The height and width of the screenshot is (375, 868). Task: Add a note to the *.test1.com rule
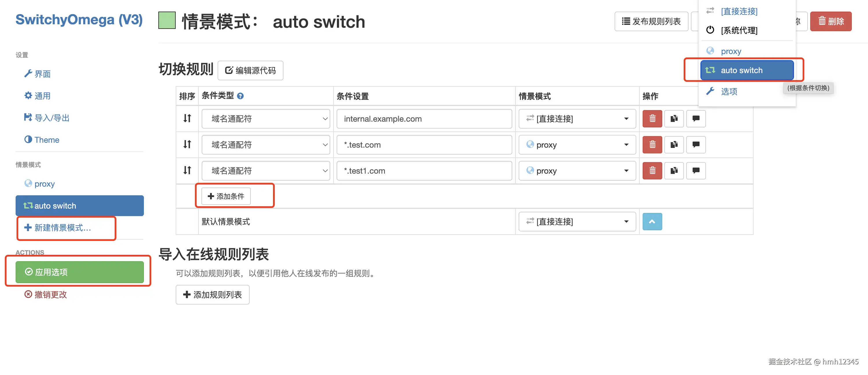point(696,170)
